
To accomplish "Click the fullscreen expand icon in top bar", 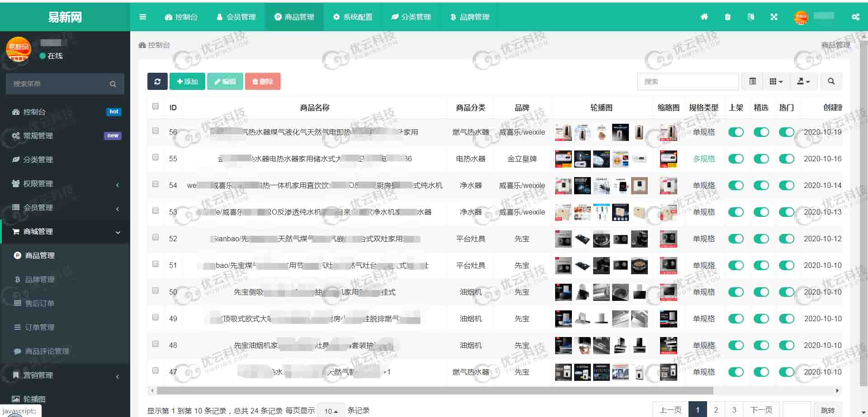I will (x=774, y=17).
